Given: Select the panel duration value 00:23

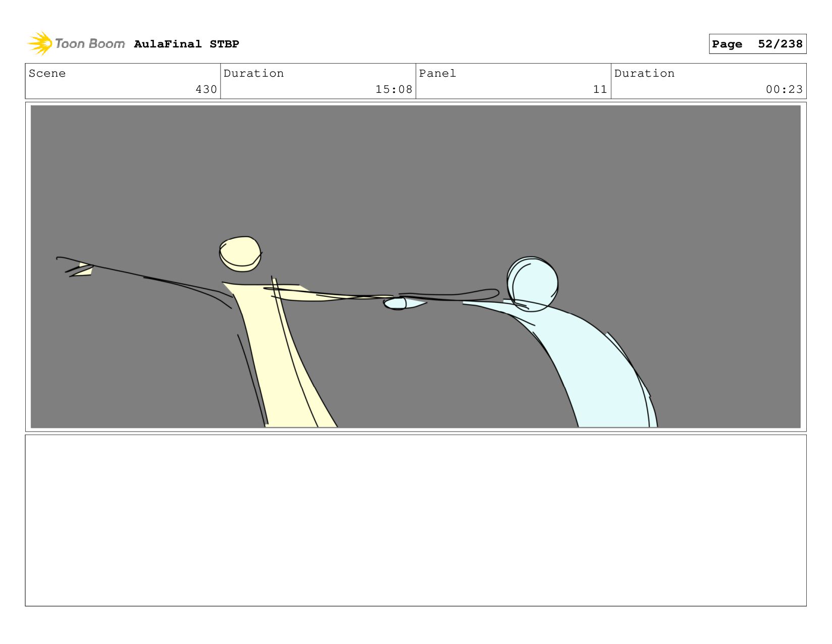Looking at the screenshot, I should (784, 89).
